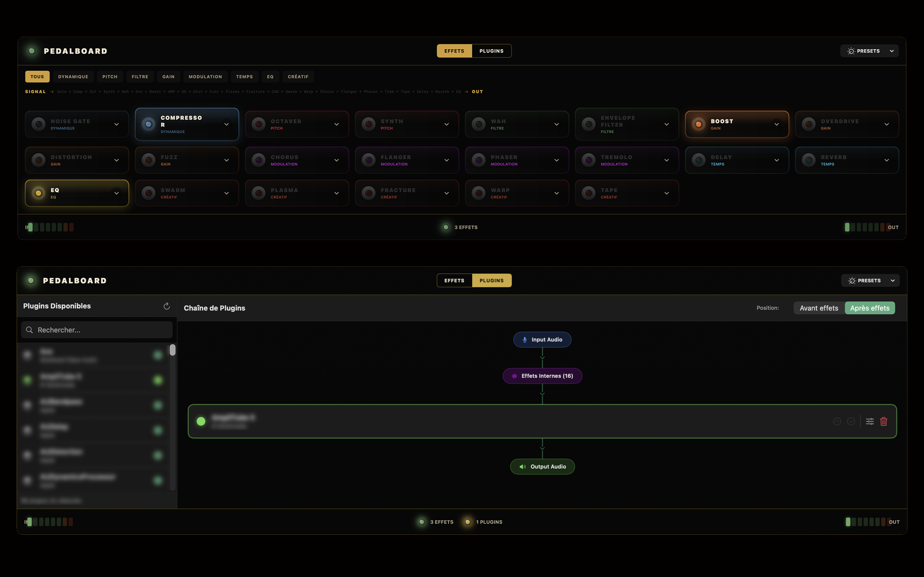
Task: Enable the Reverb pedal footswitch
Action: (x=808, y=160)
